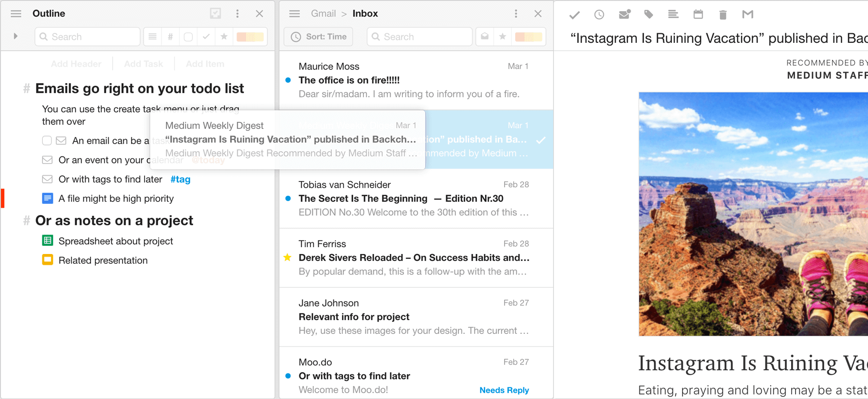Viewport: 868px width, 399px height.
Task: Open Moo.do 'Or with tags to find later' email
Action: click(416, 373)
